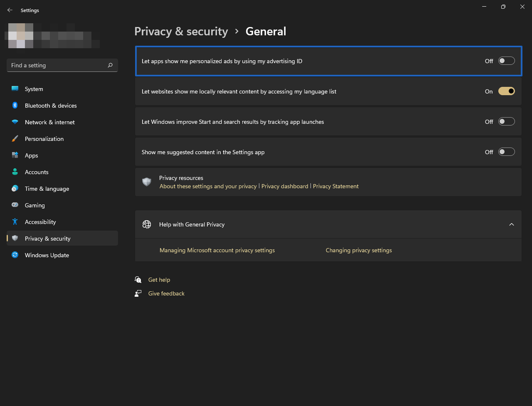The image size is (532, 406).
Task: Enable the personalized ads advertising ID toggle
Action: pos(507,61)
